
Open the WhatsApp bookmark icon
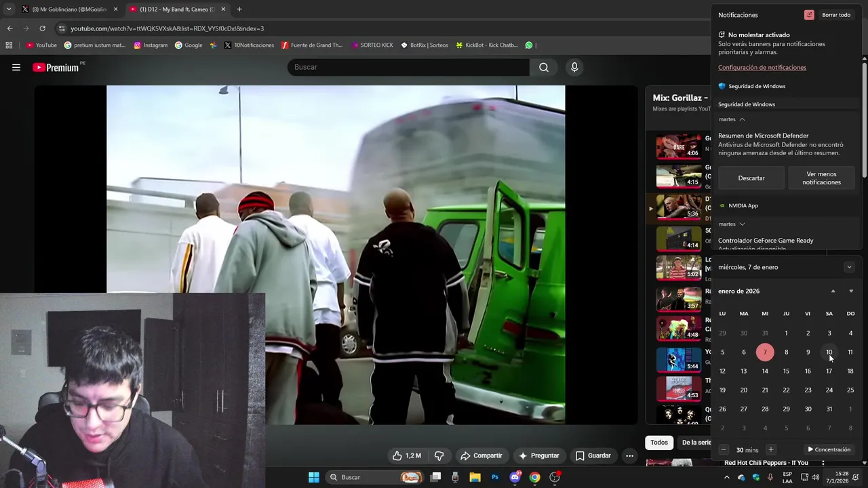tap(529, 45)
